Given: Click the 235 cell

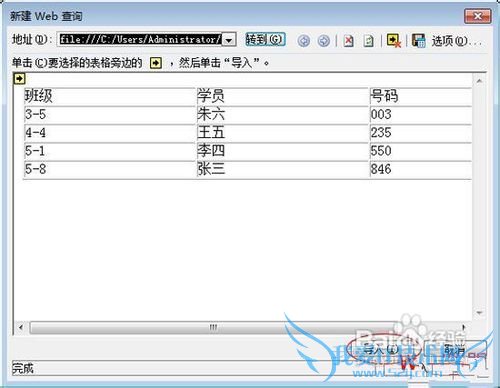Looking at the screenshot, I should [421, 133].
